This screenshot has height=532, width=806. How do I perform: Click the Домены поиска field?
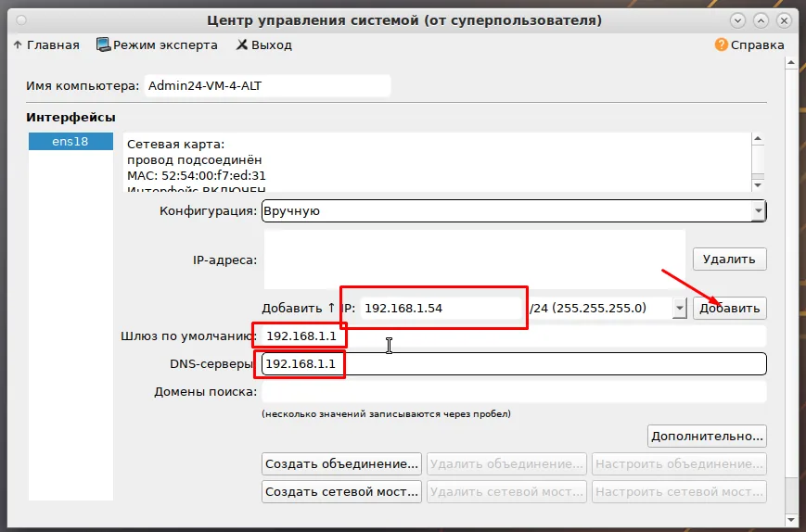coord(514,392)
